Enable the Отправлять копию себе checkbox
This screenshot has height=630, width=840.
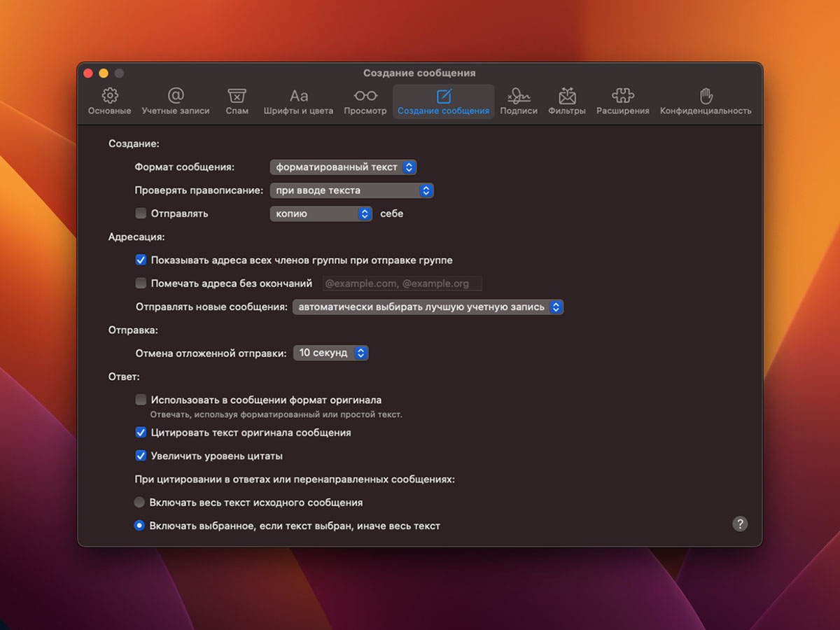pyautogui.click(x=141, y=213)
